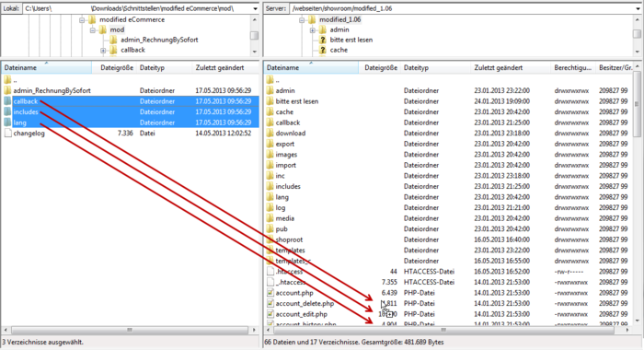644x350 pixels.
Task: Click the 'log' folder icon in server list
Action: (270, 208)
